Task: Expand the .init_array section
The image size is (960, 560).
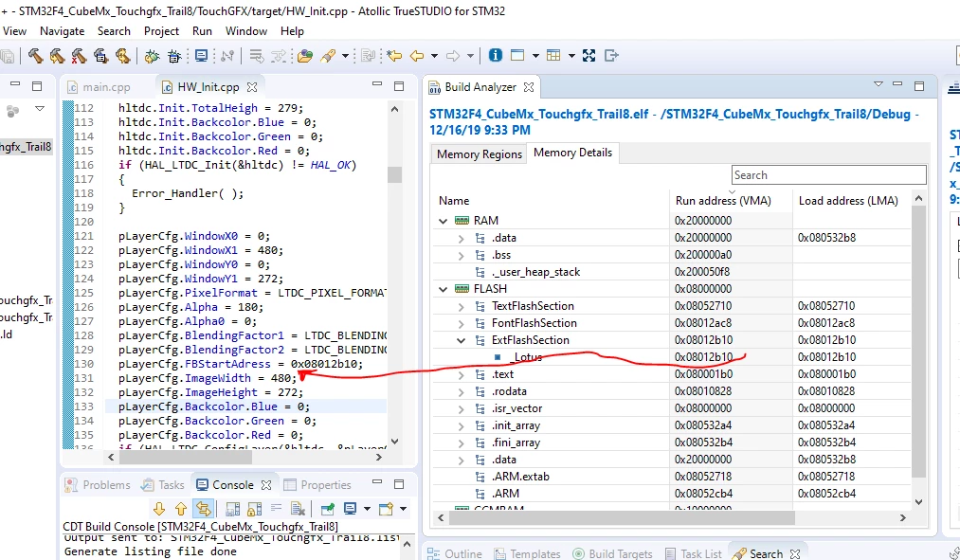Action: (461, 426)
